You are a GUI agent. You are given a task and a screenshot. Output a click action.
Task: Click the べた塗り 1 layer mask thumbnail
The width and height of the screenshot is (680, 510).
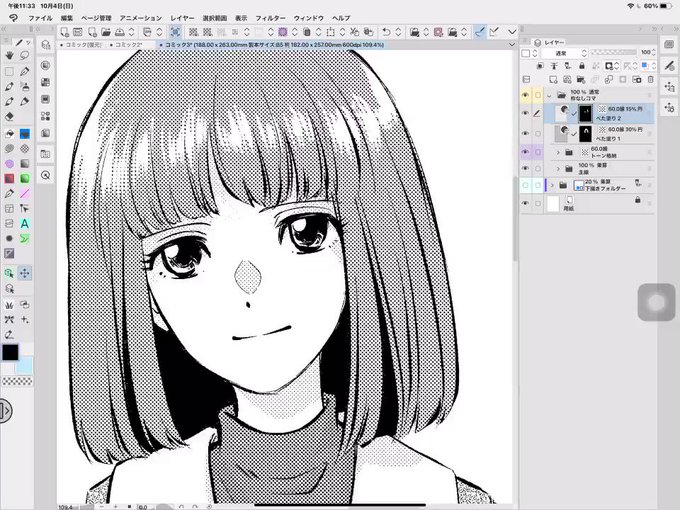coord(585,134)
